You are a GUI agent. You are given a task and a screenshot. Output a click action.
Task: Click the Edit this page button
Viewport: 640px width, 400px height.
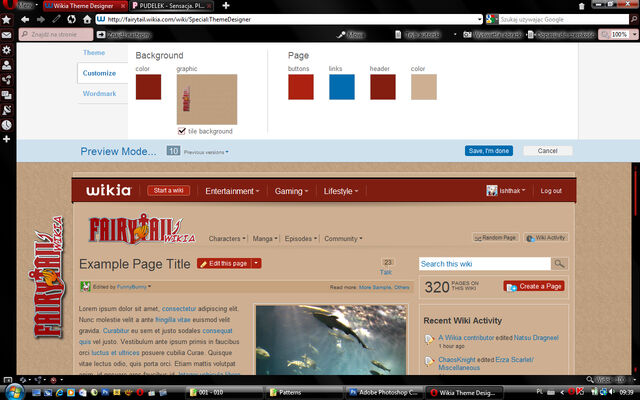224,263
